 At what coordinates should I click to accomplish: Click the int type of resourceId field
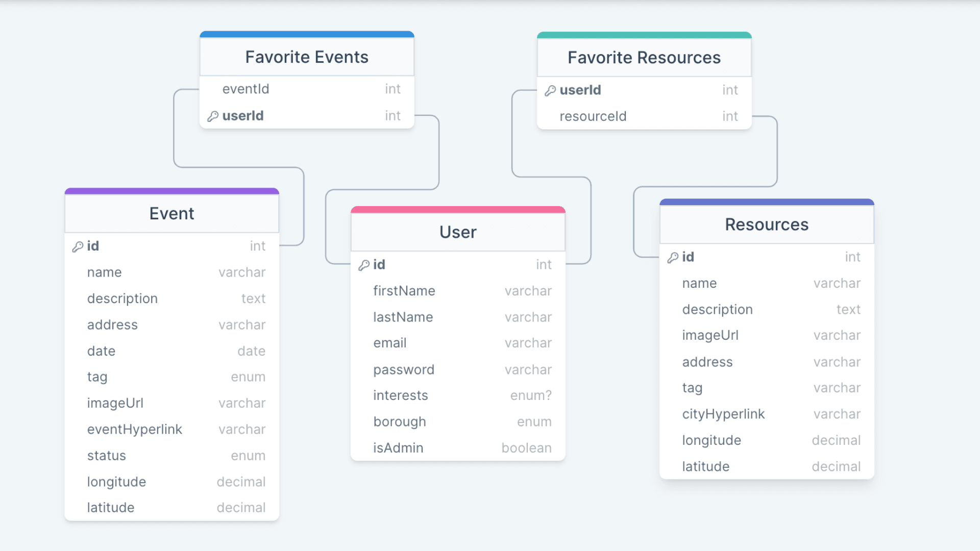coord(730,116)
